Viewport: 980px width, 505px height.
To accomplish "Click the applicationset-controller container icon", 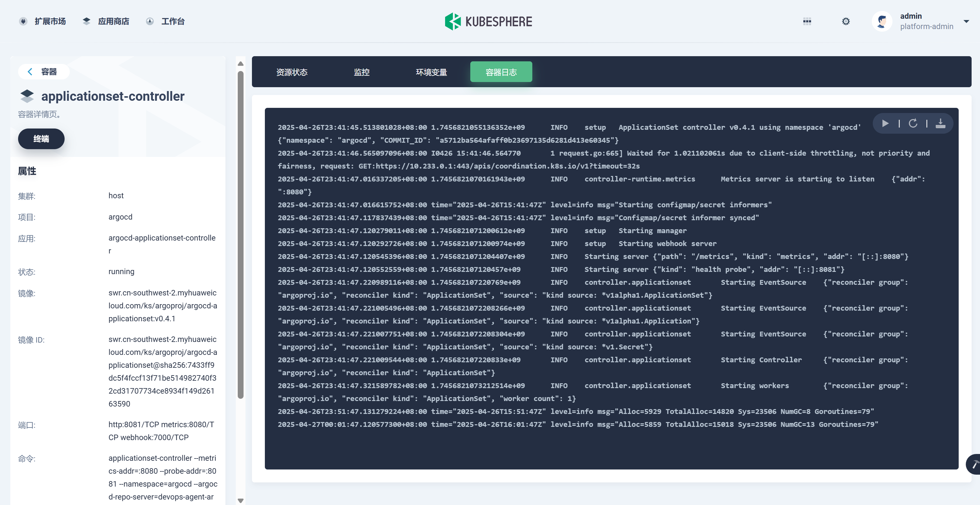I will pos(27,96).
